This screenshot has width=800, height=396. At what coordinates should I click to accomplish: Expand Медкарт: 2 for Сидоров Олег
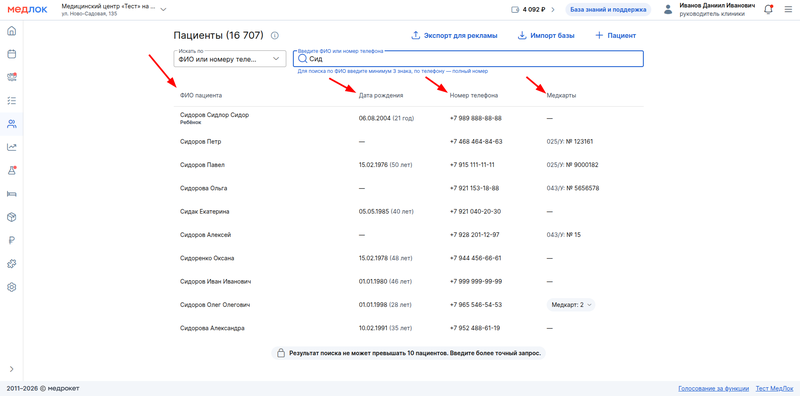tap(570, 305)
